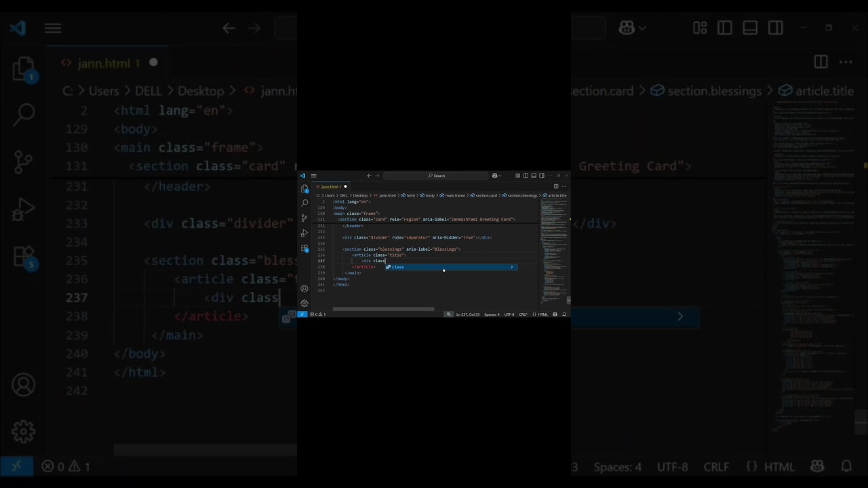Open notifications with the bell icon
Image resolution: width=868 pixels, height=488 pixels.
point(564,314)
